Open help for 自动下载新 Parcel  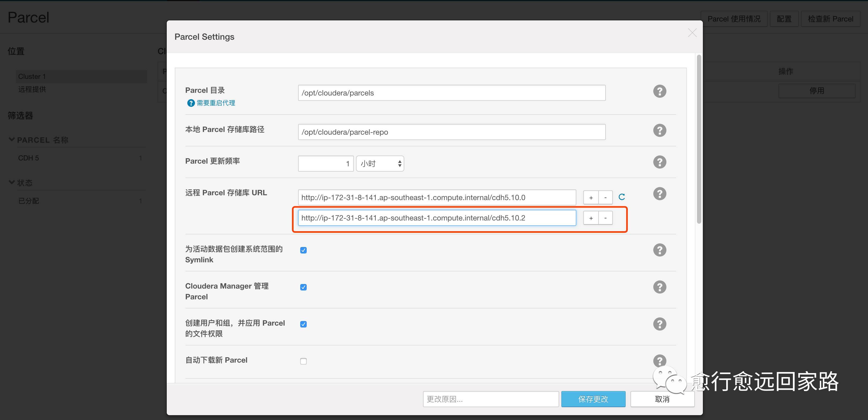click(659, 361)
